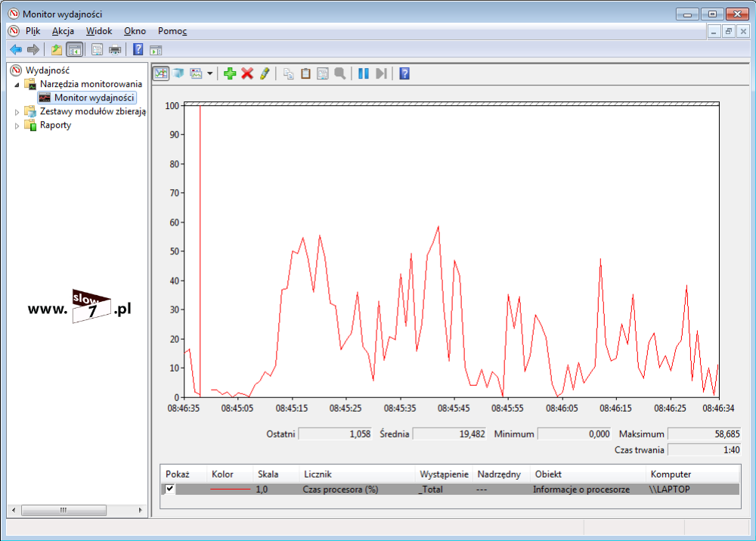Collapse the Narzędzia monitorowania node

(x=17, y=85)
